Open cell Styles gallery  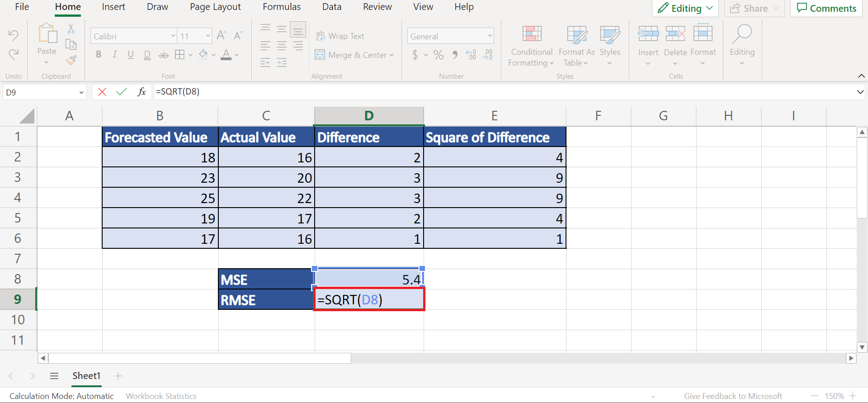point(609,46)
